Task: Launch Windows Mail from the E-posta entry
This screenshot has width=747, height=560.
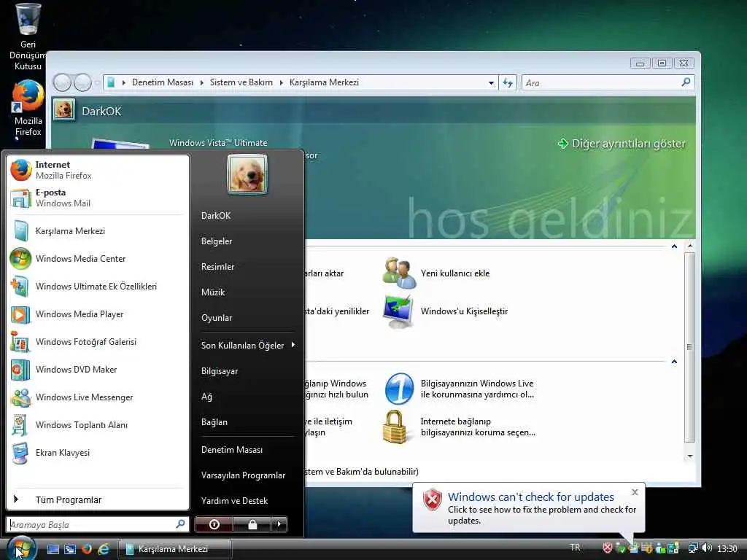Action: [98, 198]
